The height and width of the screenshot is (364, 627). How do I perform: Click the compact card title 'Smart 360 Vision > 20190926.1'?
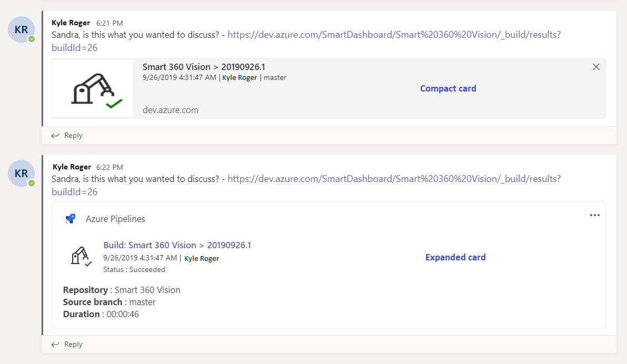[204, 67]
